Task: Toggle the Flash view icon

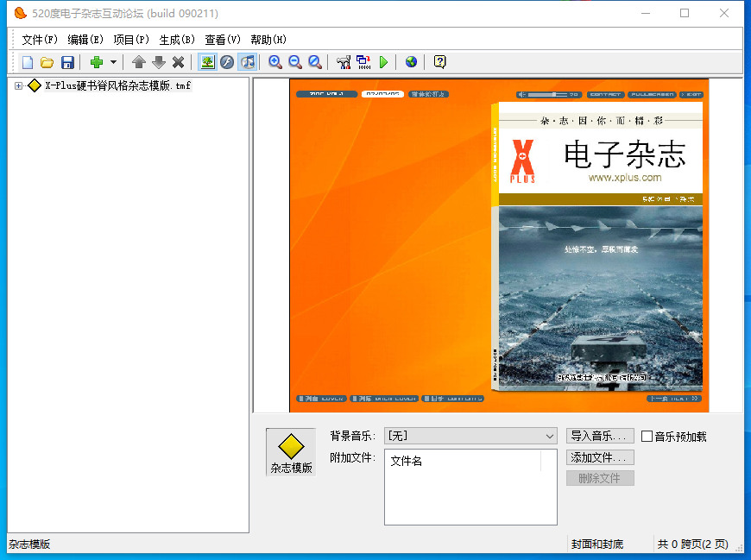Action: point(227,62)
